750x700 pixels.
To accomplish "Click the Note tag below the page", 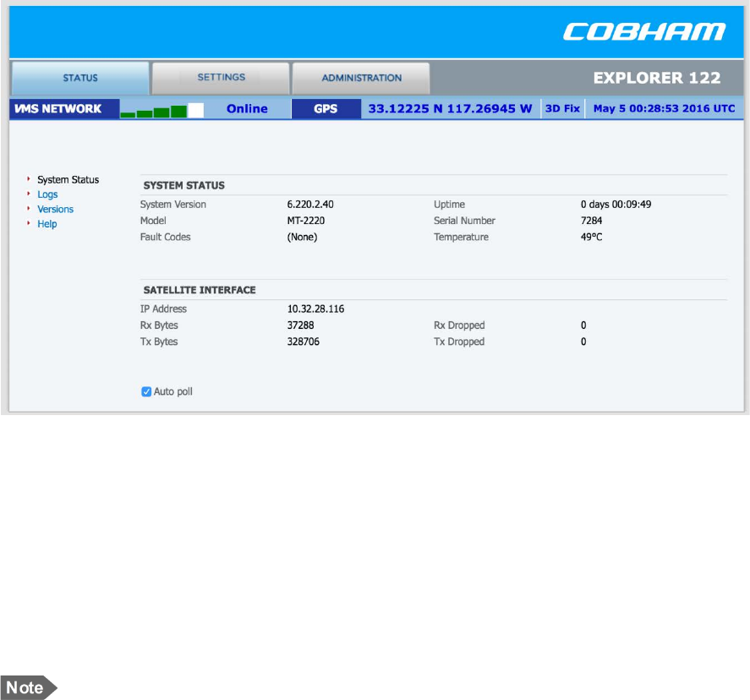I will click(x=29, y=687).
